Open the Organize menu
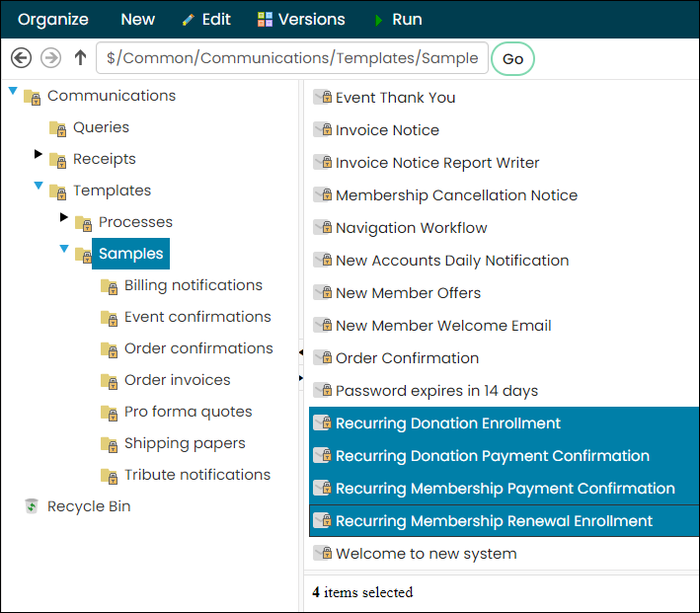Image resolution: width=700 pixels, height=613 pixels. tap(53, 20)
